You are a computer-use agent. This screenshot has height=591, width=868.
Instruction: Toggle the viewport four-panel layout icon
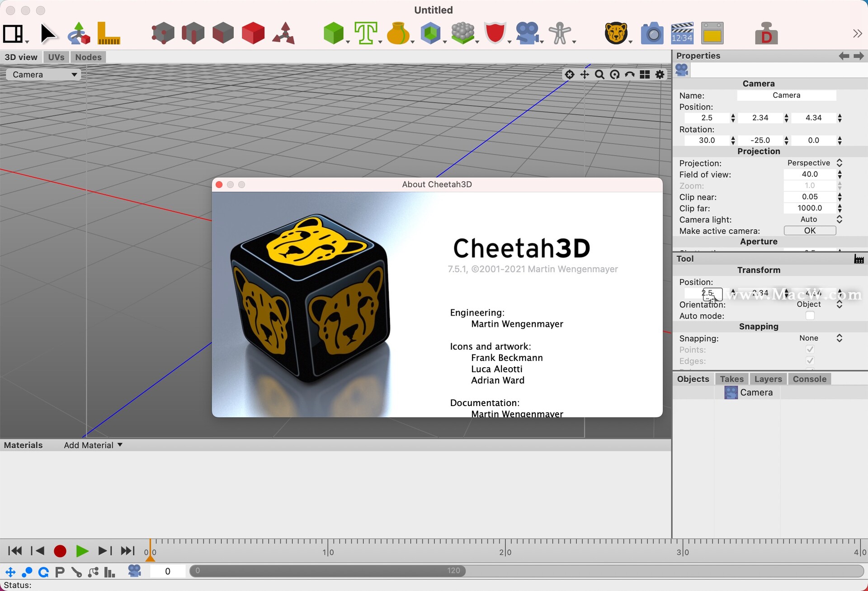[x=645, y=75]
